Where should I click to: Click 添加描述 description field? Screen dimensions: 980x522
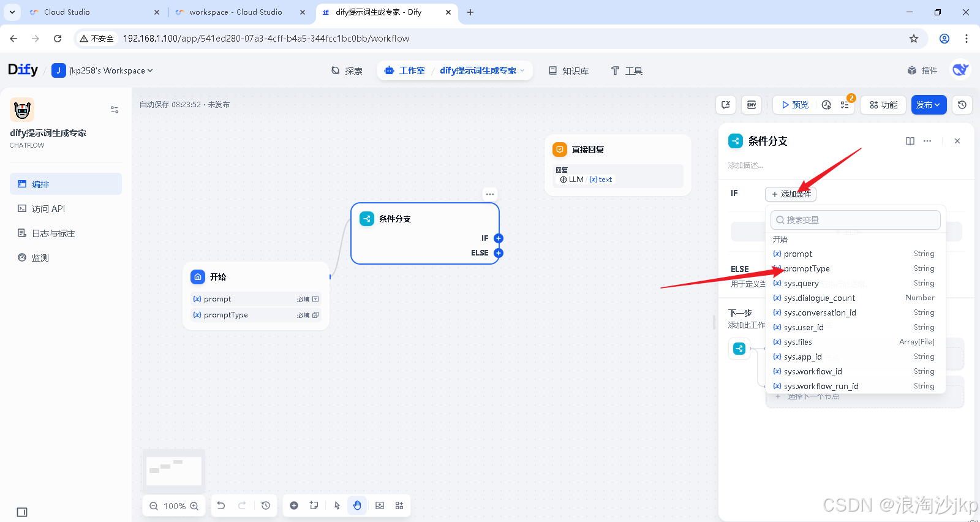click(745, 165)
